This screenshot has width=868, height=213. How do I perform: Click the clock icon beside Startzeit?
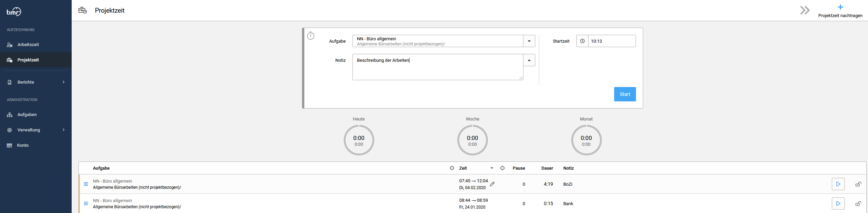click(x=582, y=41)
